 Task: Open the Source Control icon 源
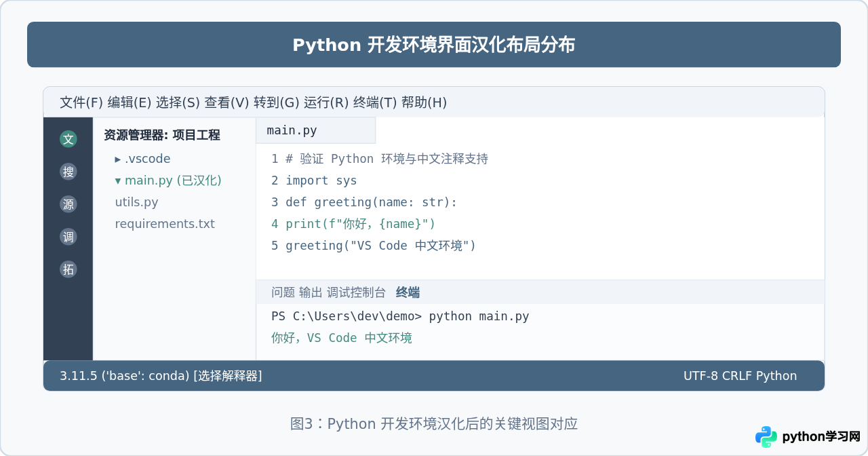pyautogui.click(x=68, y=204)
